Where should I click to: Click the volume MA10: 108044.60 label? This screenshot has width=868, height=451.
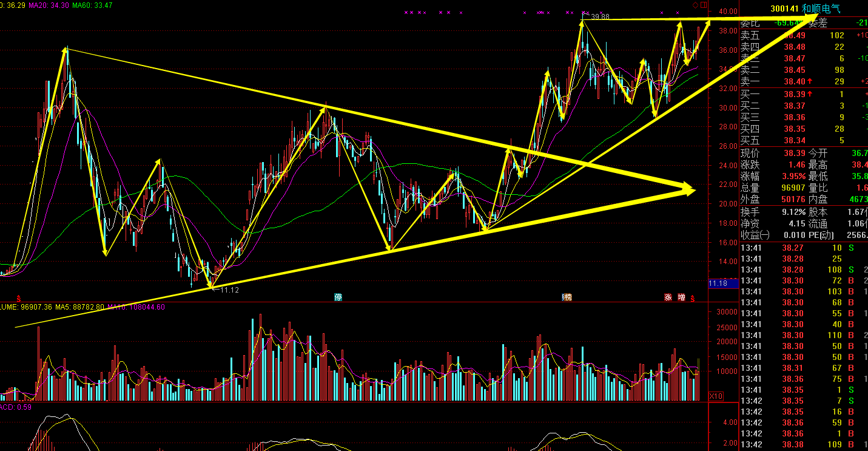point(136,307)
